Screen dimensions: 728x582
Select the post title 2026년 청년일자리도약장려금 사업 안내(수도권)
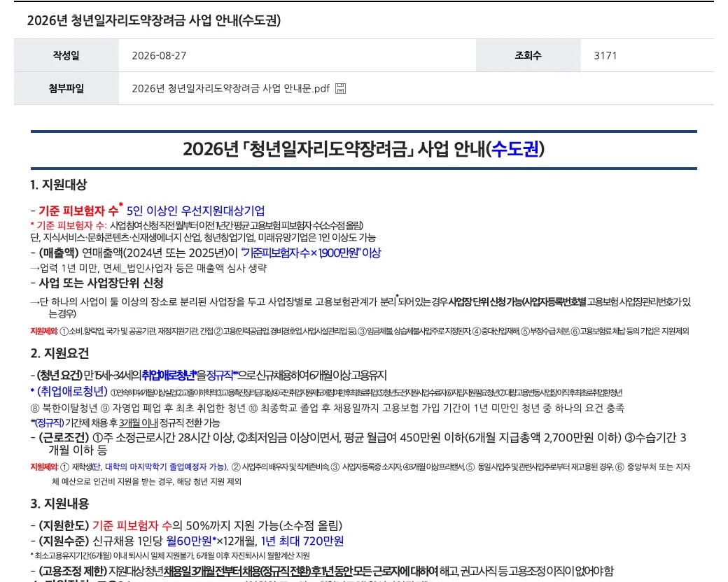click(x=154, y=20)
